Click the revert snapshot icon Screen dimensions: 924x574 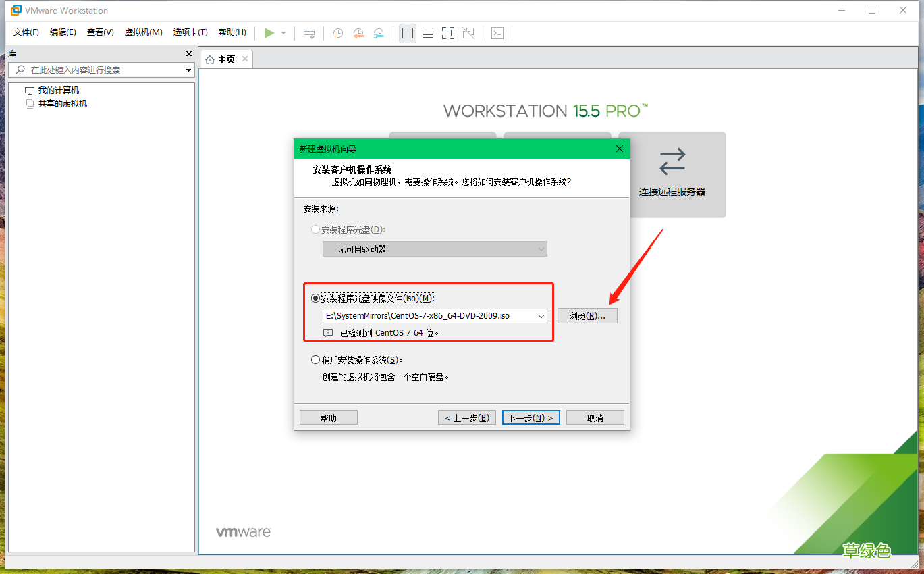click(x=358, y=32)
